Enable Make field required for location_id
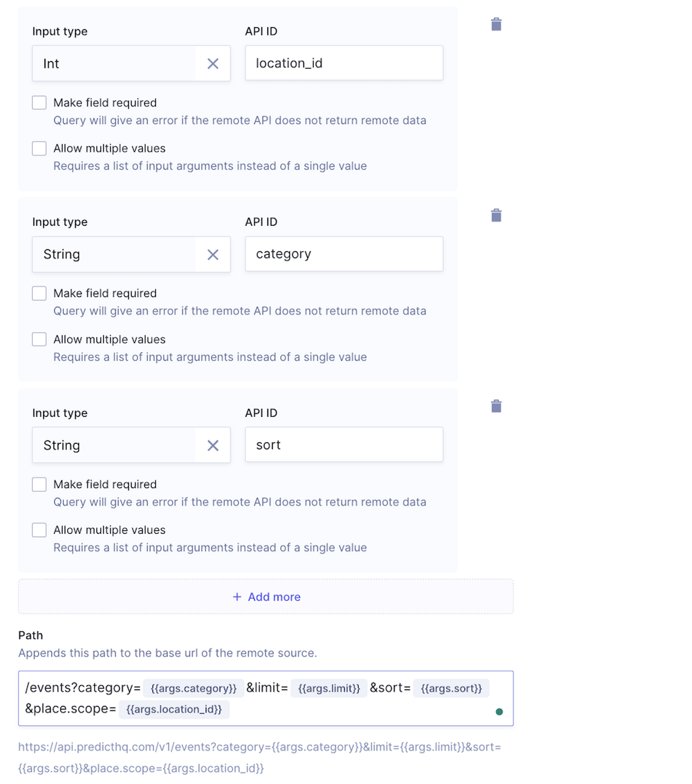 click(x=39, y=102)
